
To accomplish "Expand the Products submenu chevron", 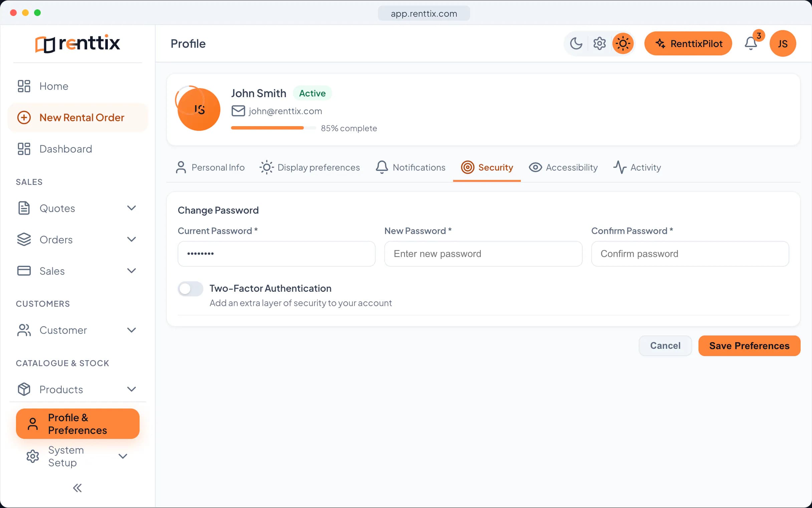I will (x=132, y=390).
